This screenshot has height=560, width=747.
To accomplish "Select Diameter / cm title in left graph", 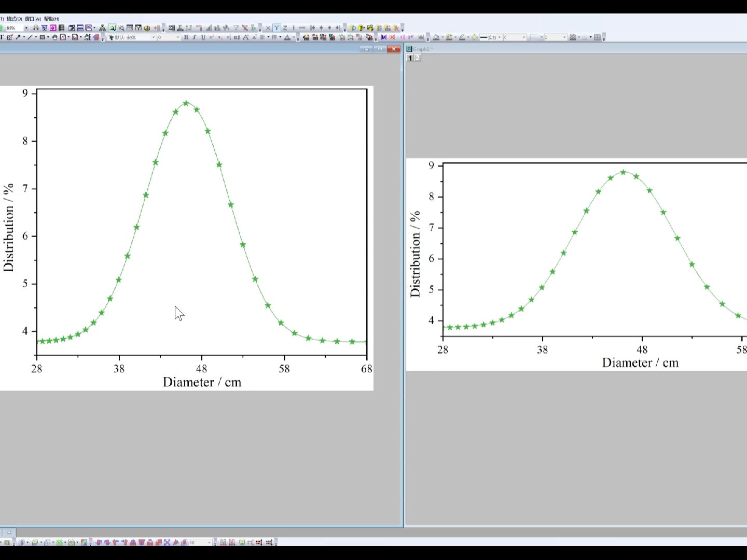I will [202, 382].
